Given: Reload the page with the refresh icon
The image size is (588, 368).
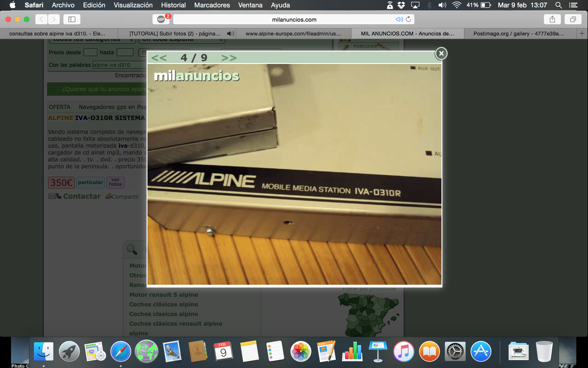Looking at the screenshot, I should 408,19.
